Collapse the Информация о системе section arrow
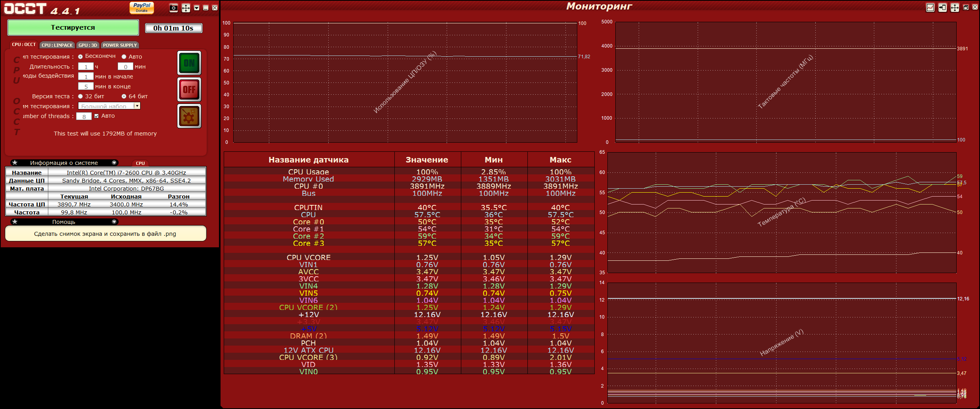The width and height of the screenshot is (980, 409). click(x=114, y=163)
